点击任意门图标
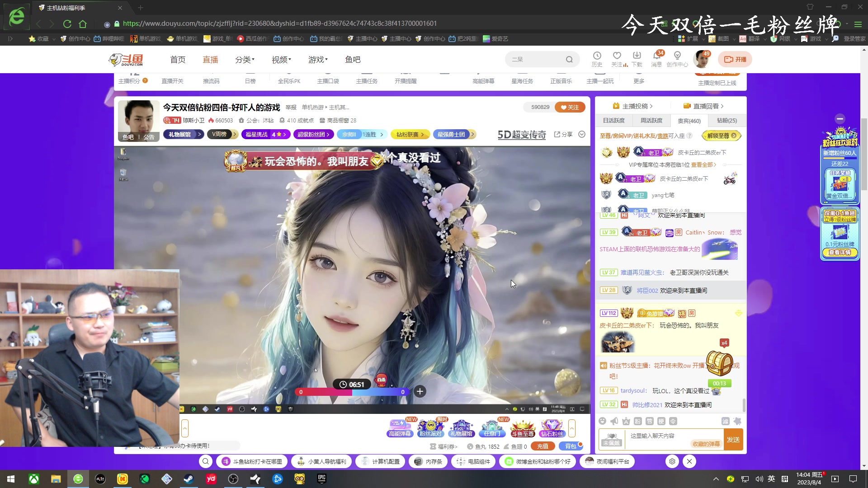Viewport: 868px width, 488px height. 491,427
